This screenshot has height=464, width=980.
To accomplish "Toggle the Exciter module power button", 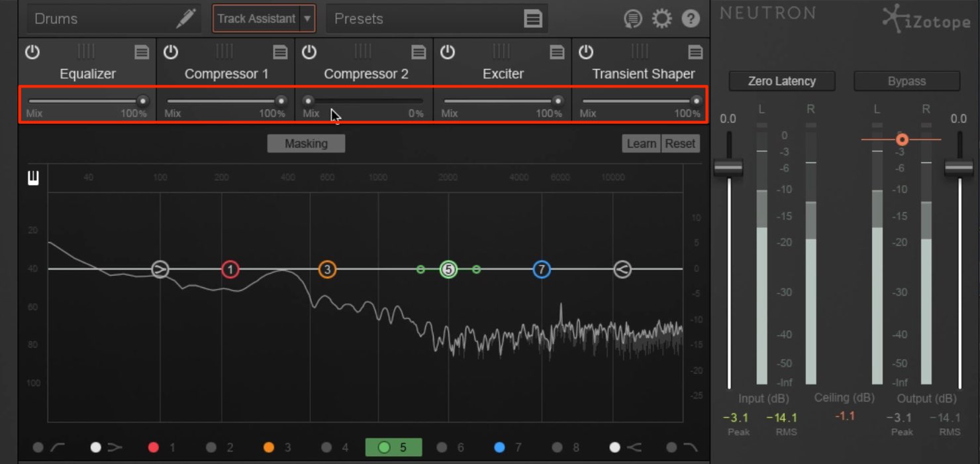I will (448, 52).
